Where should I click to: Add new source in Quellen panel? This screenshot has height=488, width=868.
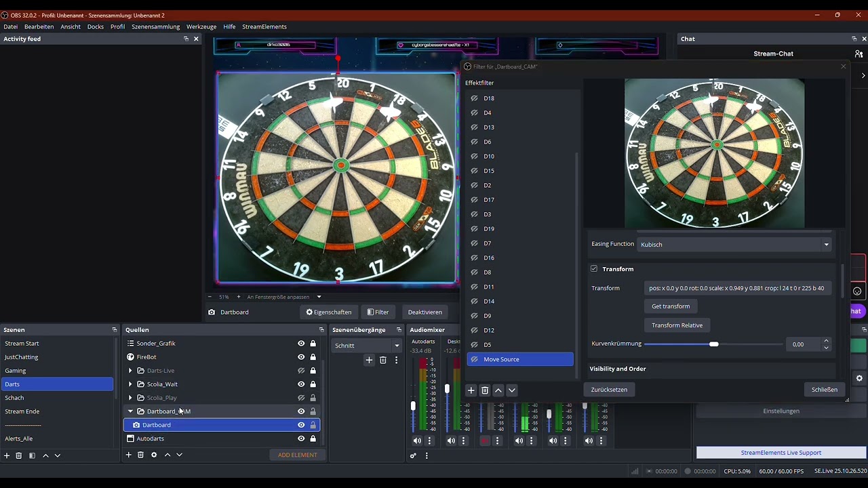[x=128, y=455]
